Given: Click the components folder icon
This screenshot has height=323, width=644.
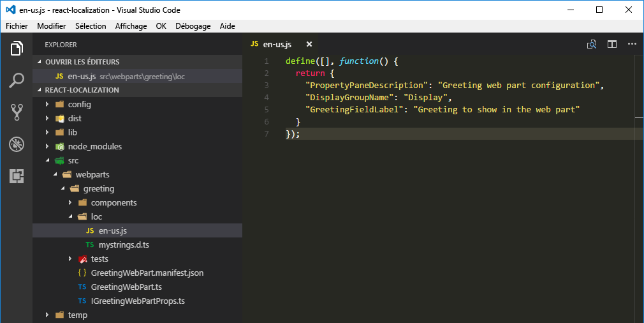Looking at the screenshot, I should coord(82,202).
